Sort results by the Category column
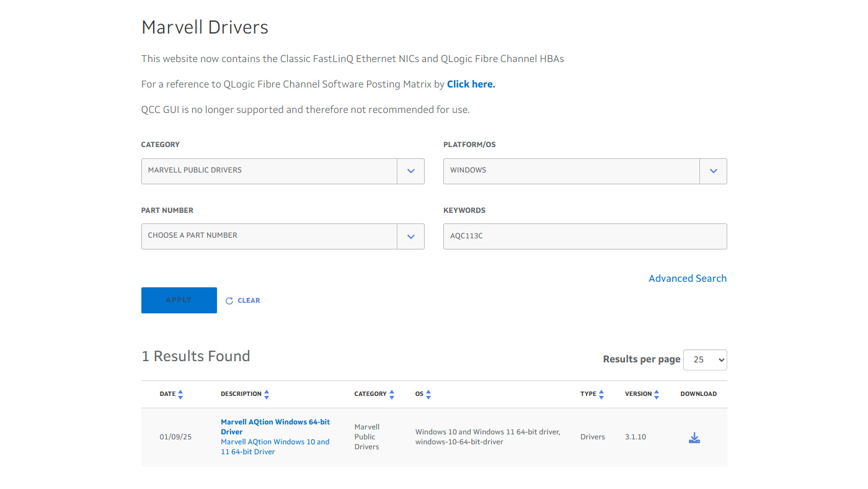This screenshot has height=489, width=868. [391, 393]
